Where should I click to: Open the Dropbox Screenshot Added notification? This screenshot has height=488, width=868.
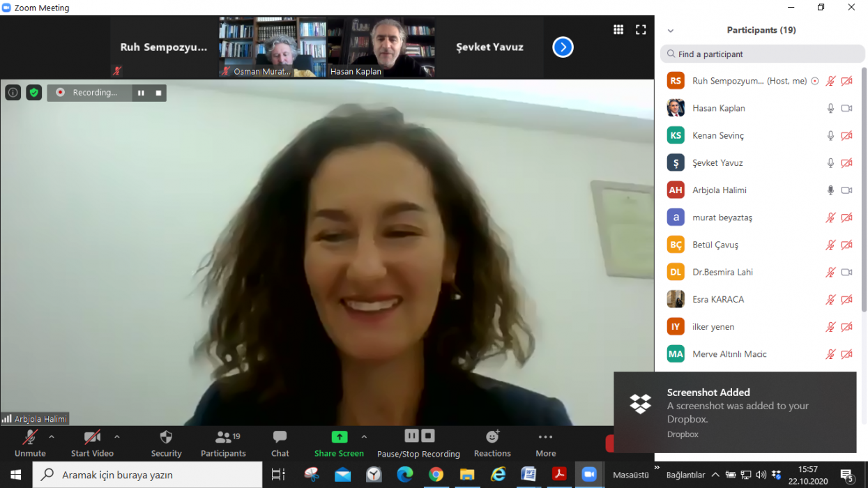pos(735,412)
